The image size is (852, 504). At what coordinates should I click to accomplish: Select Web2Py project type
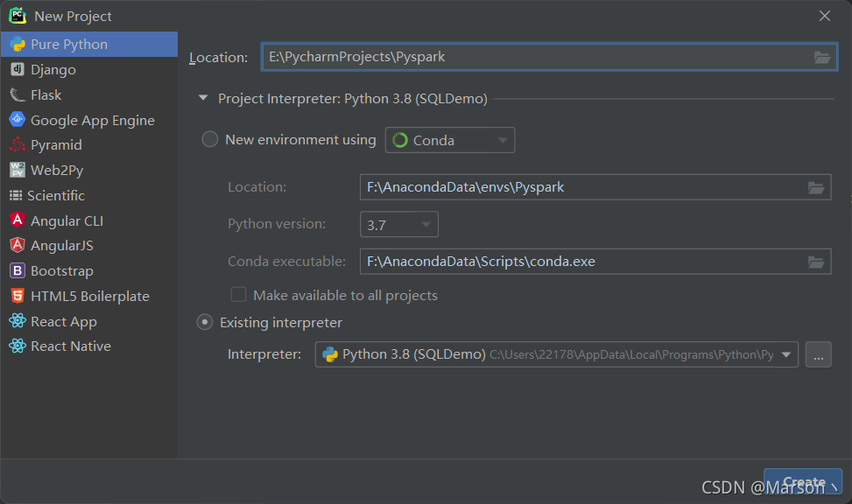(89, 170)
